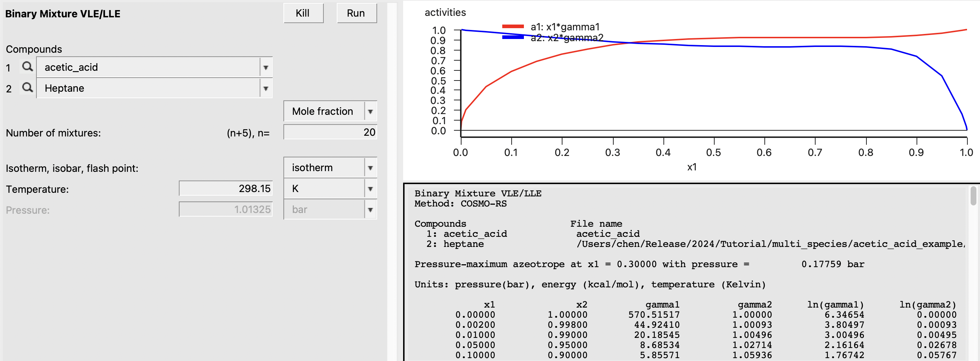980x361 pixels.
Task: Click the number of mixtures field
Action: 330,132
